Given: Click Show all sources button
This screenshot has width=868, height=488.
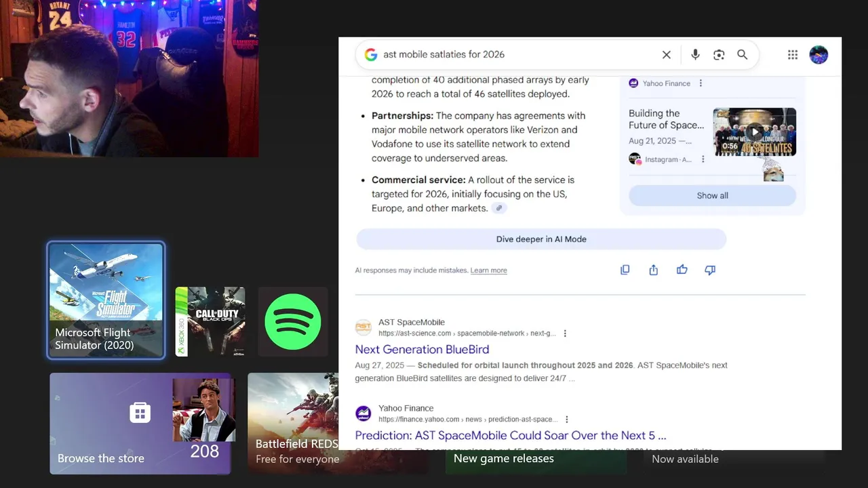Looking at the screenshot, I should 712,195.
